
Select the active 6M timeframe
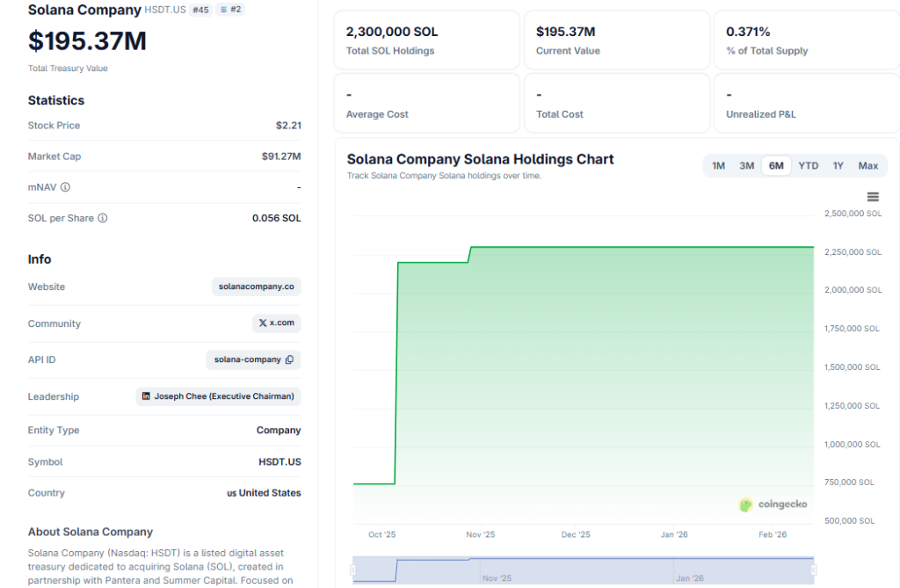(x=776, y=166)
